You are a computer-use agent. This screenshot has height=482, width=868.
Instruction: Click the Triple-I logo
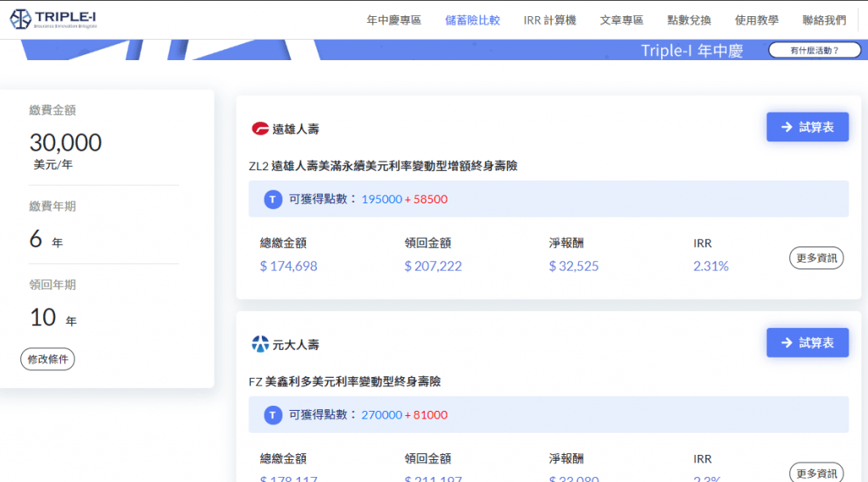pyautogui.click(x=53, y=19)
